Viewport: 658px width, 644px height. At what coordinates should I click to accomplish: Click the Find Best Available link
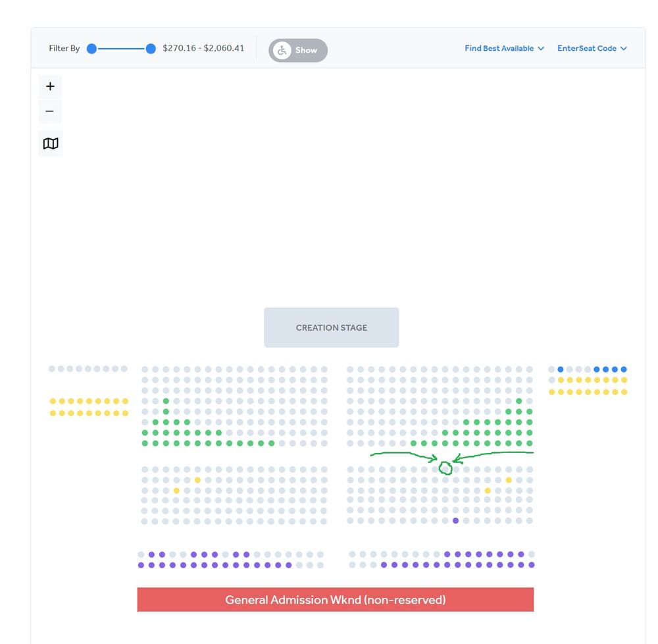pyautogui.click(x=499, y=48)
